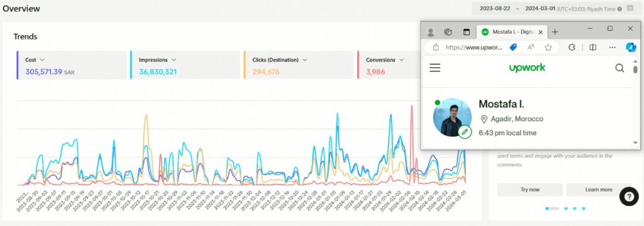Open the browser extensions puzzle icon
Screen dimensions: 644x226
572,48
